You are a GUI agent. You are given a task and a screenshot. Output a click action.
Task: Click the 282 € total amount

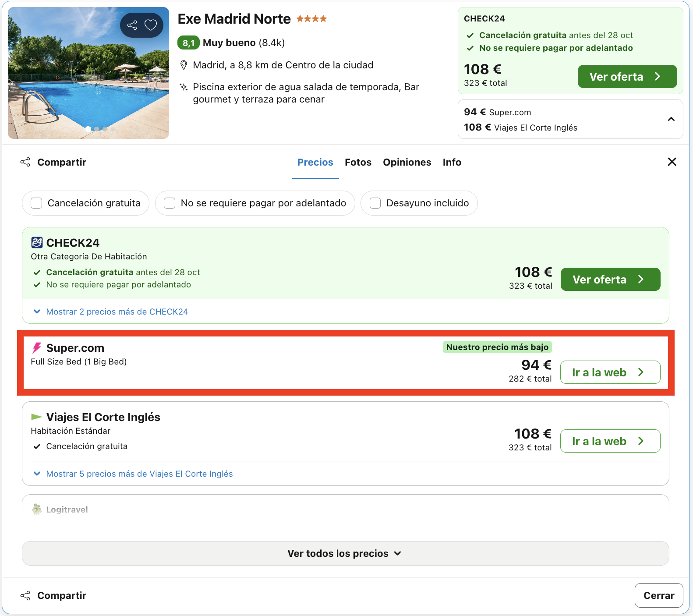530,379
